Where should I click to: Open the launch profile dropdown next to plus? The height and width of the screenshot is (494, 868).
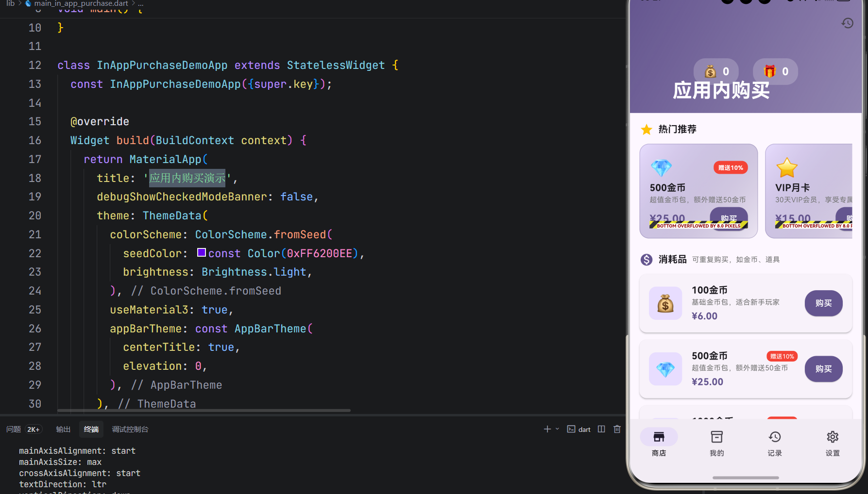[557, 429]
